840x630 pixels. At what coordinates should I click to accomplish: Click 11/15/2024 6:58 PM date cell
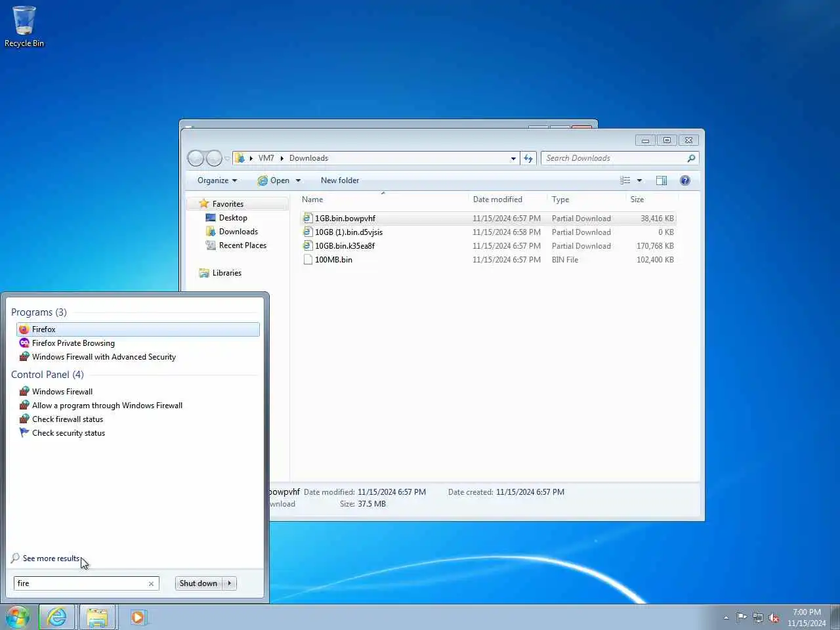tap(507, 232)
